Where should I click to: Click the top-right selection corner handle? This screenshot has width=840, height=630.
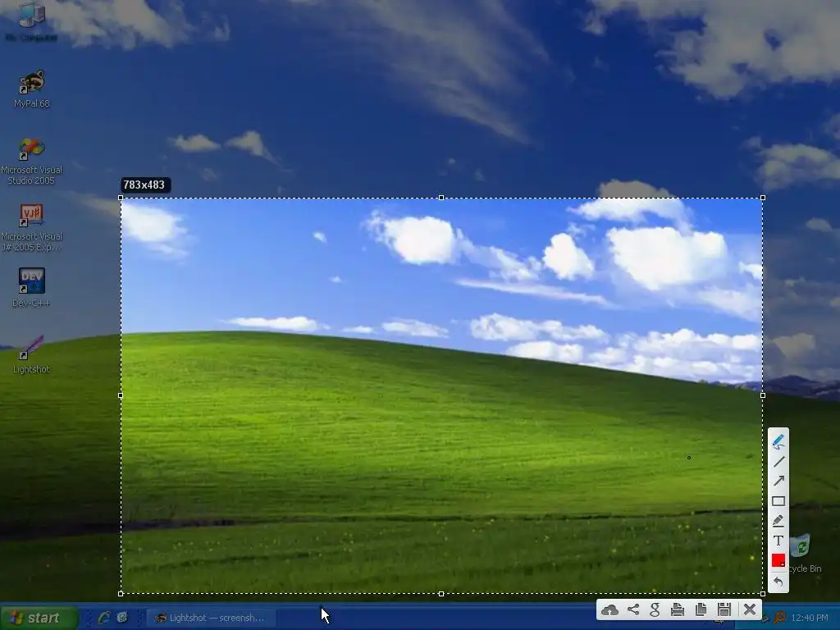[x=763, y=198]
